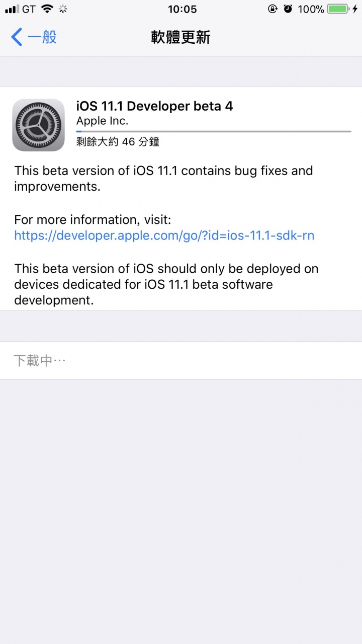Tap the download progress bar

(x=214, y=132)
